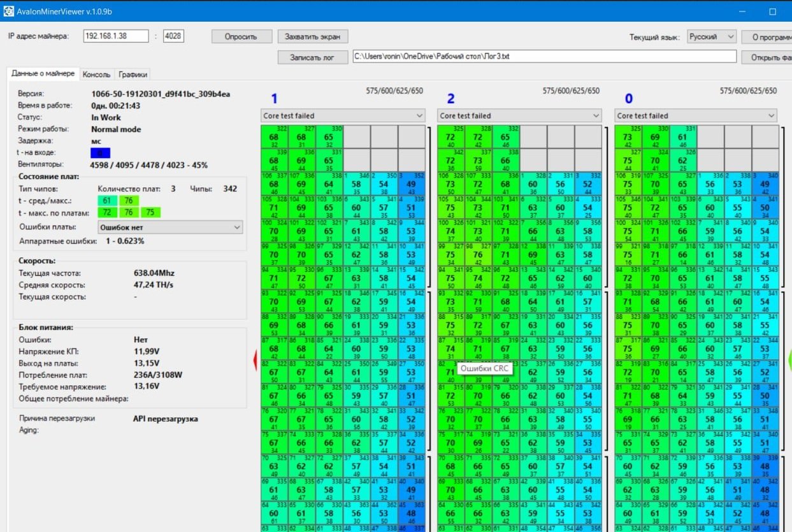792x532 pixels.
Task: Click the blue board number 2 label
Action: tap(450, 98)
